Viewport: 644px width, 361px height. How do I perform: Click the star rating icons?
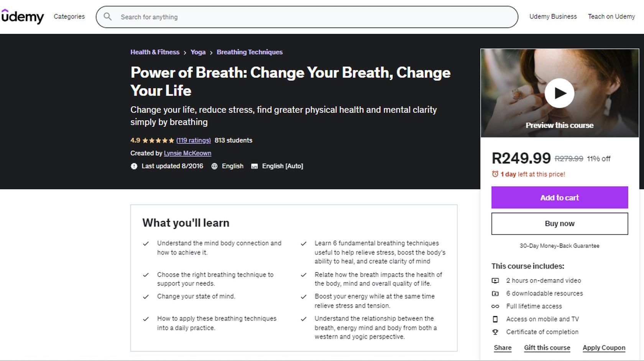click(x=158, y=141)
